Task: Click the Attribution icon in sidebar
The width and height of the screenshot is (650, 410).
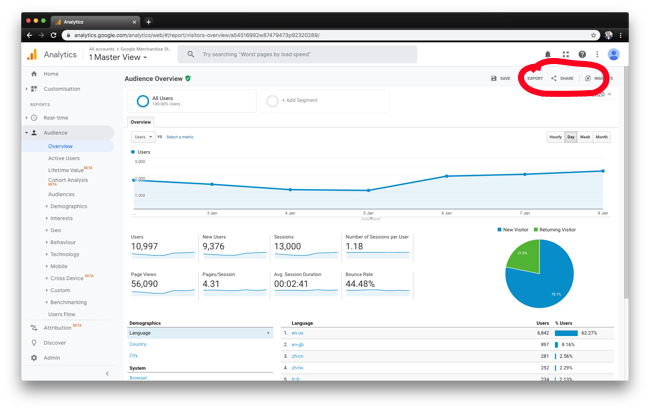Action: pyautogui.click(x=34, y=328)
